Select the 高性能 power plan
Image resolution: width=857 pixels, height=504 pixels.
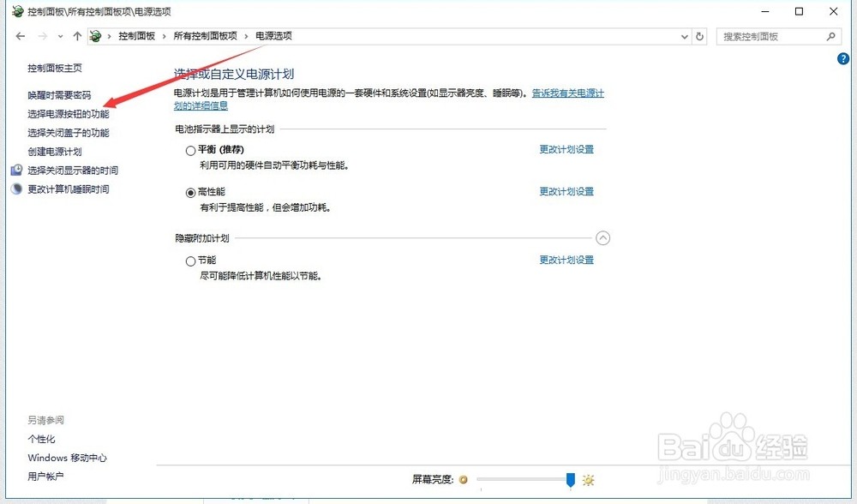click(190, 192)
